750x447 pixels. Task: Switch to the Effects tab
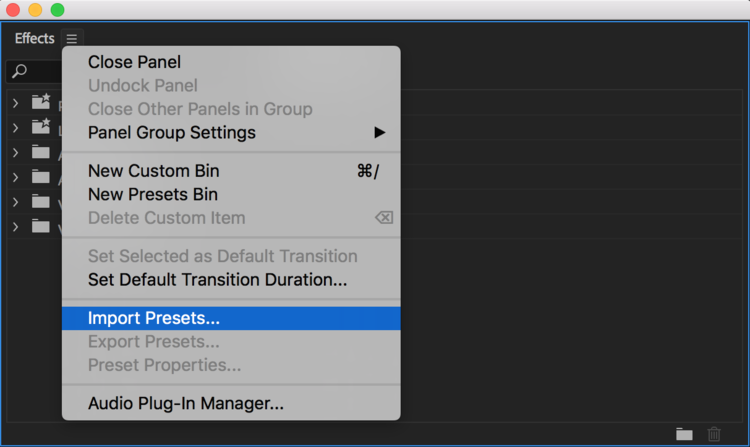[x=35, y=39]
